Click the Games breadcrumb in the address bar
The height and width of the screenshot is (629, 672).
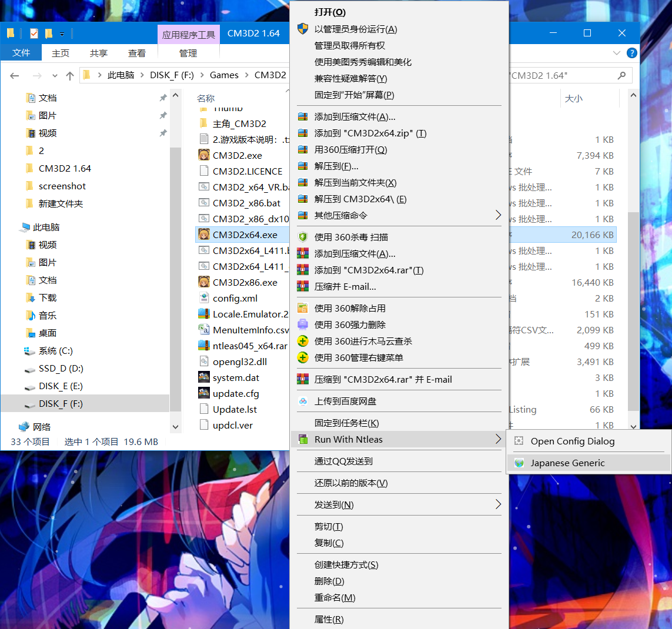tap(224, 75)
